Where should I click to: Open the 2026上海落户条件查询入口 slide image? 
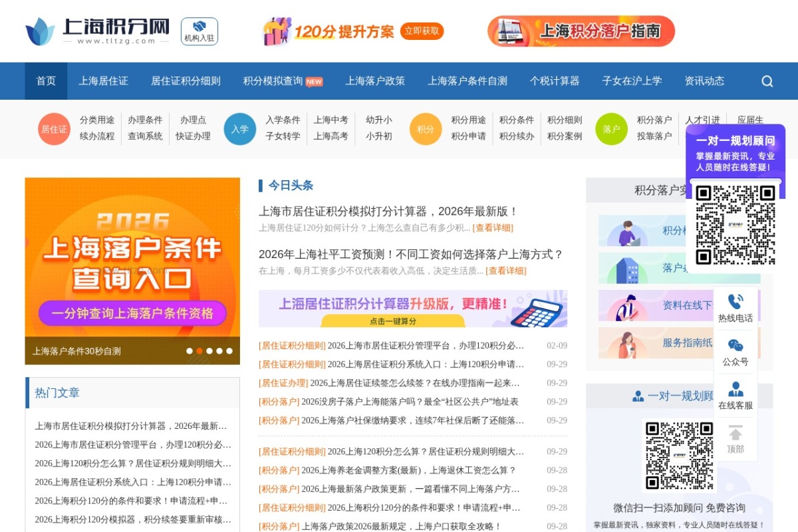pos(132,271)
